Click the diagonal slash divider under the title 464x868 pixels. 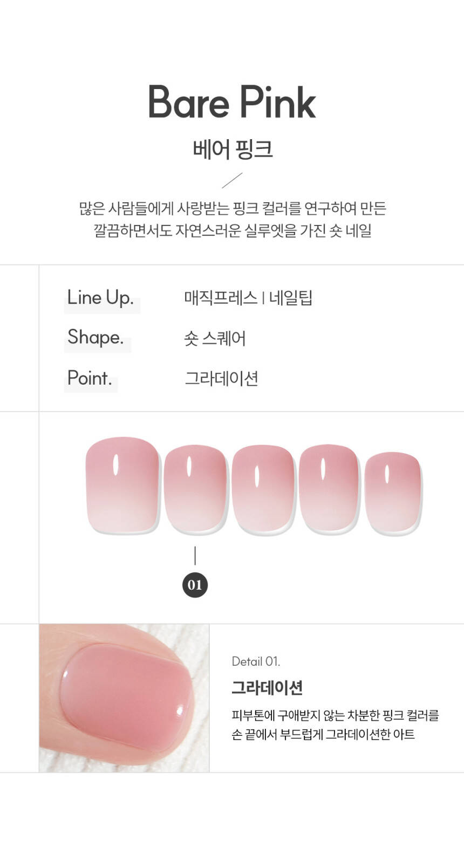click(232, 181)
